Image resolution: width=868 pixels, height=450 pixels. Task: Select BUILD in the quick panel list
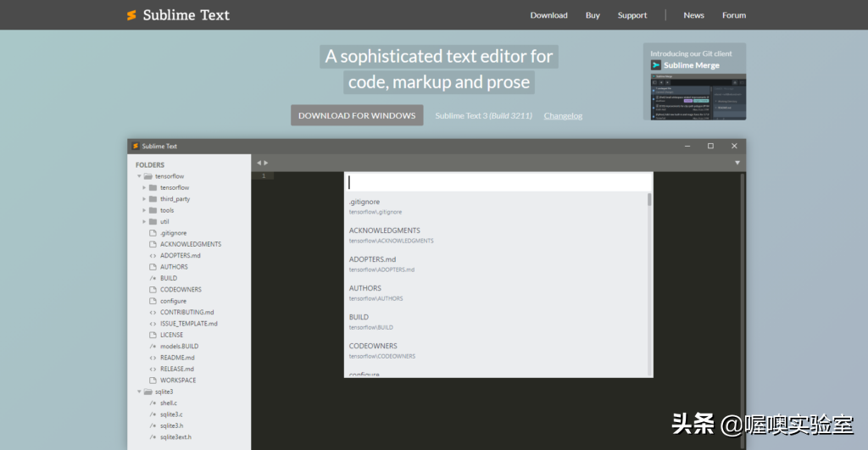(x=496, y=321)
